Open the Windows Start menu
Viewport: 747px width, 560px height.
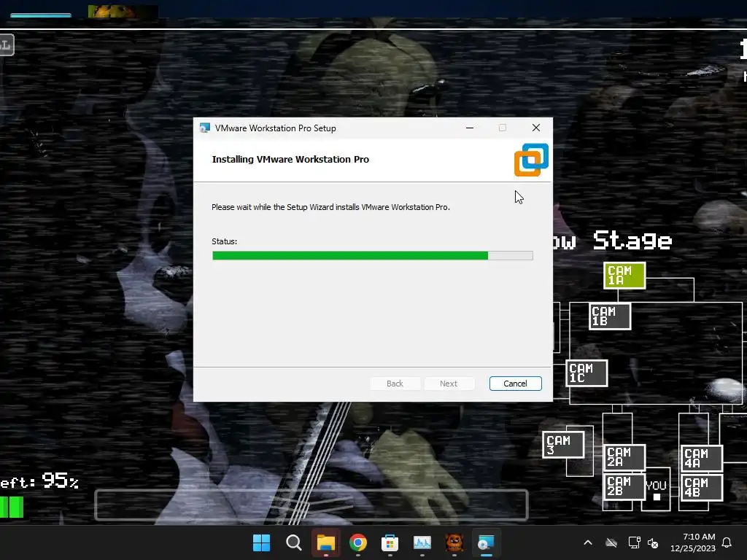coord(262,542)
